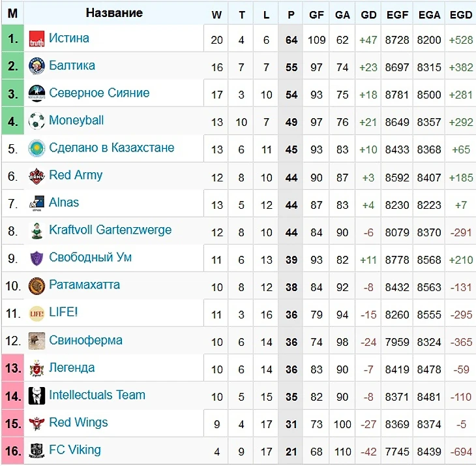This screenshot has width=476, height=466.
Task: Click the Red Army team badge
Action: click(x=37, y=176)
